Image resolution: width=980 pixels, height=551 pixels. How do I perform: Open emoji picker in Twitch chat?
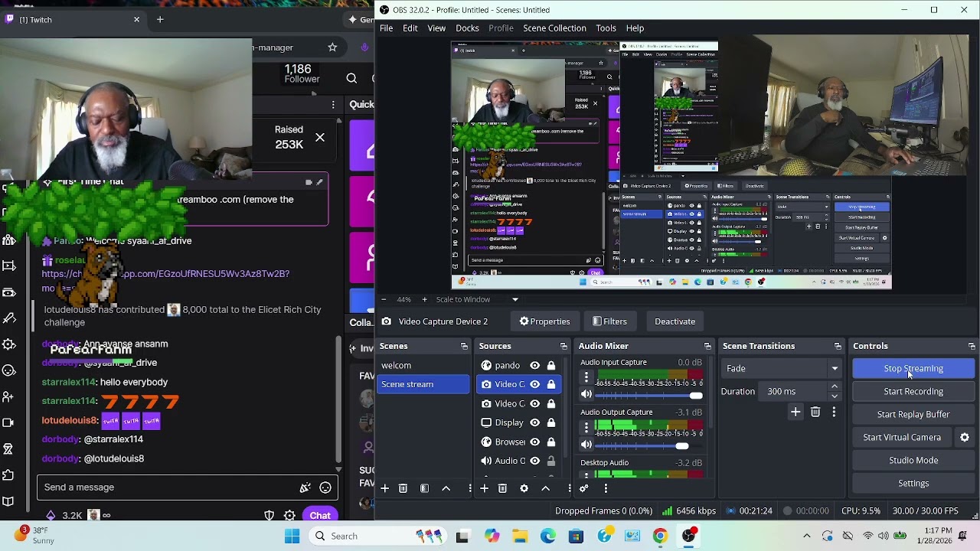[325, 487]
